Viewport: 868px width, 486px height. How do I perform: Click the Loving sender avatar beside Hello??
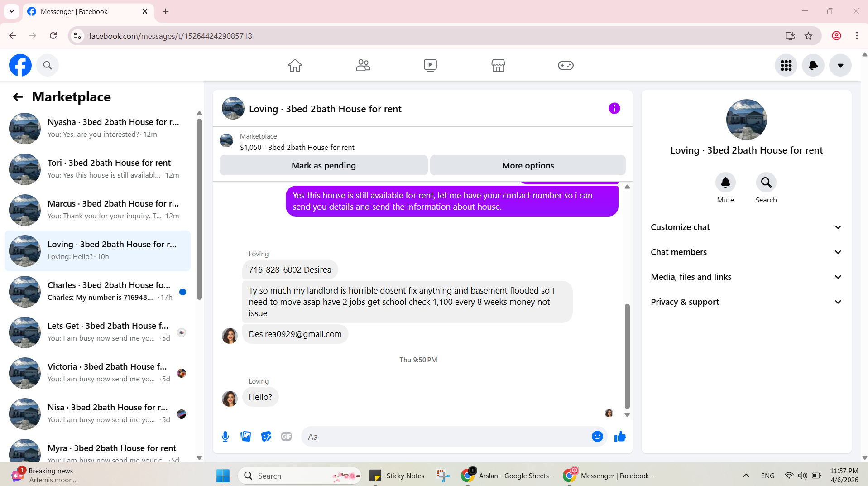(x=230, y=399)
